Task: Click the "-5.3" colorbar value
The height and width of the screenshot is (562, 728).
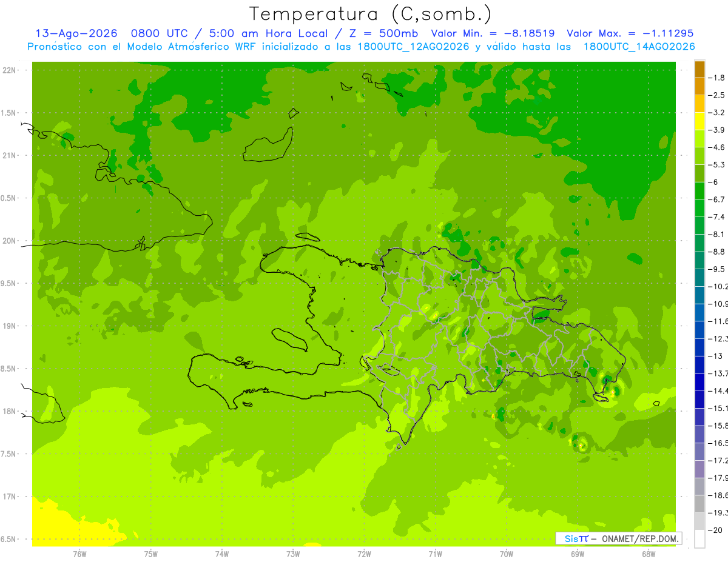Action: [x=717, y=165]
